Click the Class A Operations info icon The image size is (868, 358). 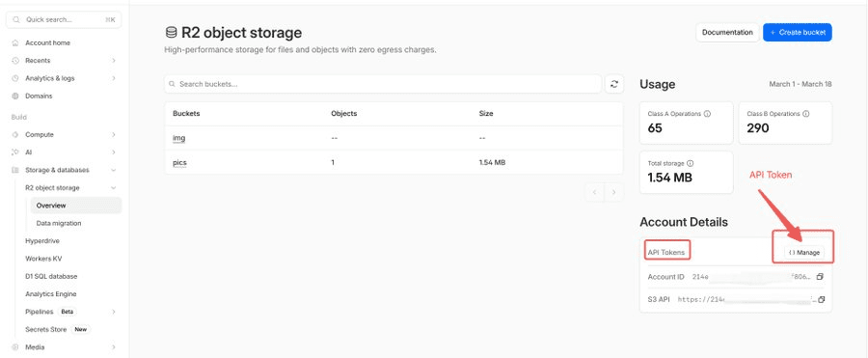[708, 114]
